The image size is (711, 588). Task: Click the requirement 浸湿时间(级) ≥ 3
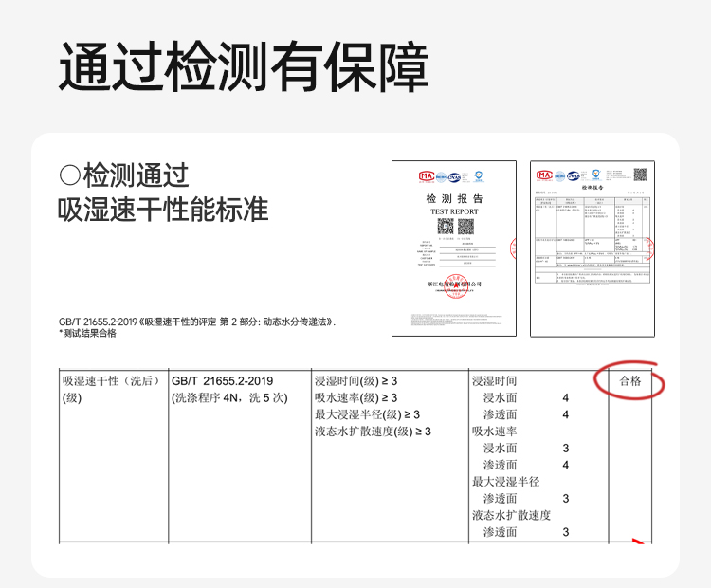pyautogui.click(x=355, y=381)
